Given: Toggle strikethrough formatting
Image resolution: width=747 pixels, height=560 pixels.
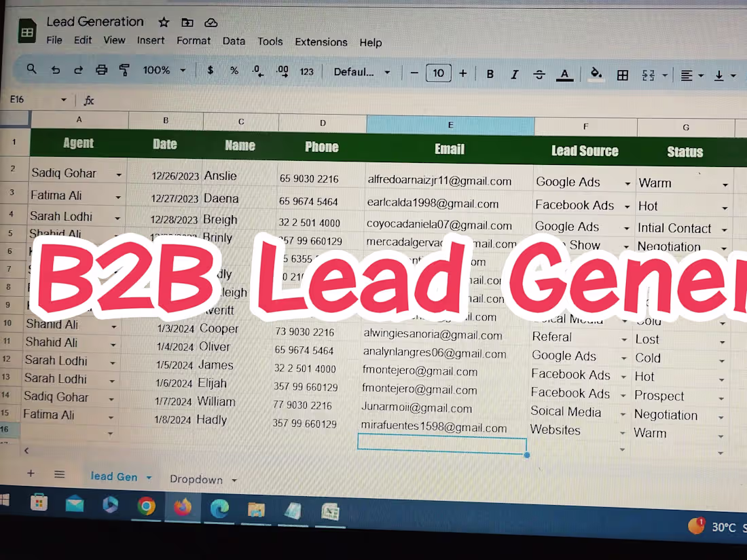Looking at the screenshot, I should pyautogui.click(x=539, y=75).
